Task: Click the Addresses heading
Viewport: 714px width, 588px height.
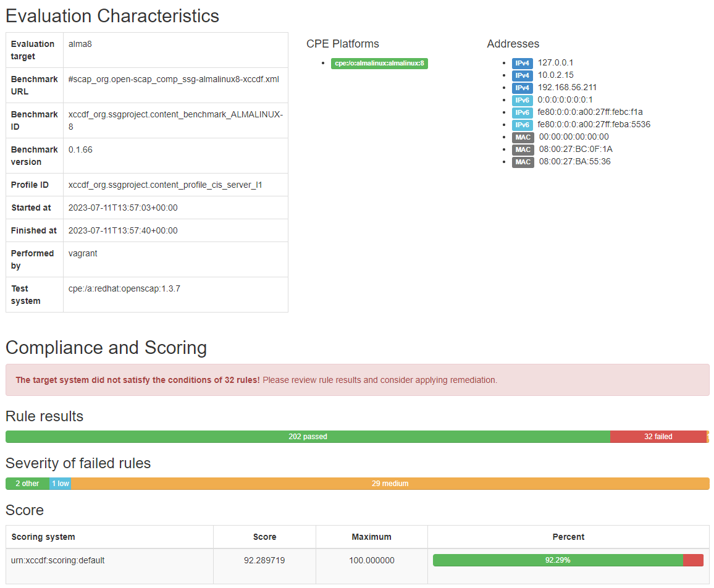Action: pos(513,44)
